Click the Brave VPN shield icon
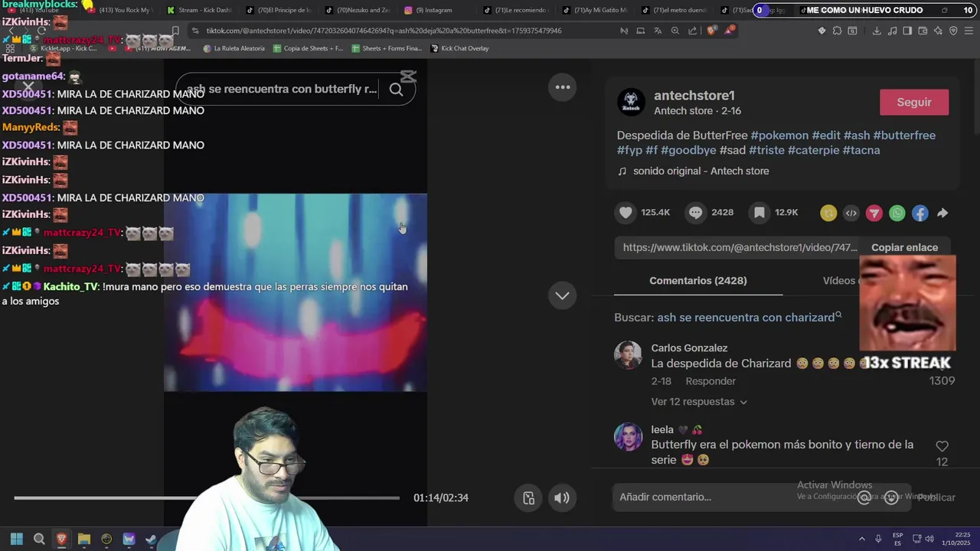 [x=953, y=31]
